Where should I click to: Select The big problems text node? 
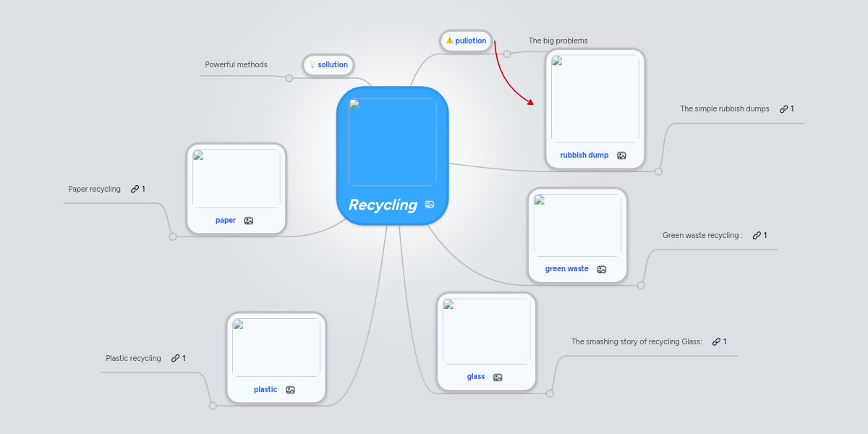click(558, 41)
